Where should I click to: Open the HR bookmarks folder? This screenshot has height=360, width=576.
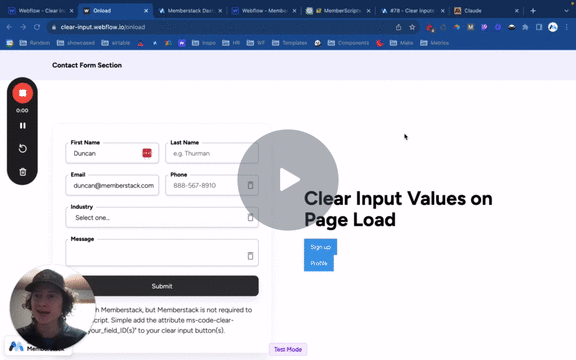[231, 43]
